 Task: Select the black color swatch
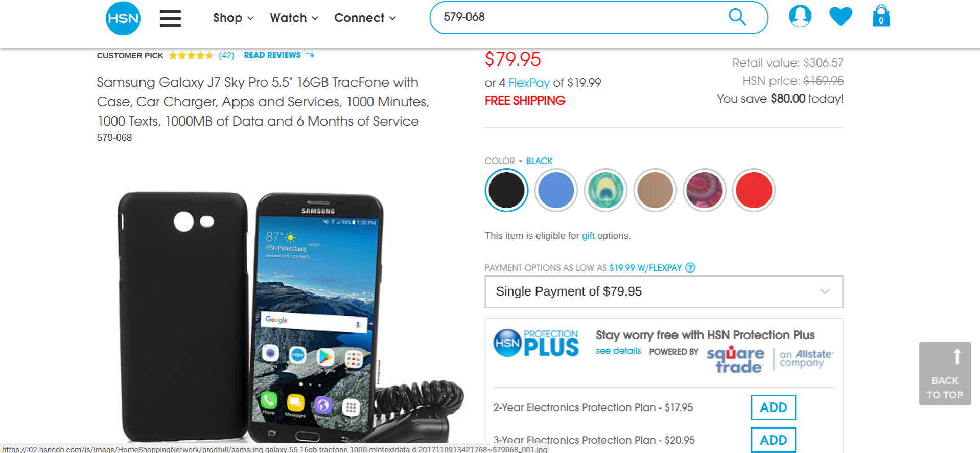(506, 190)
